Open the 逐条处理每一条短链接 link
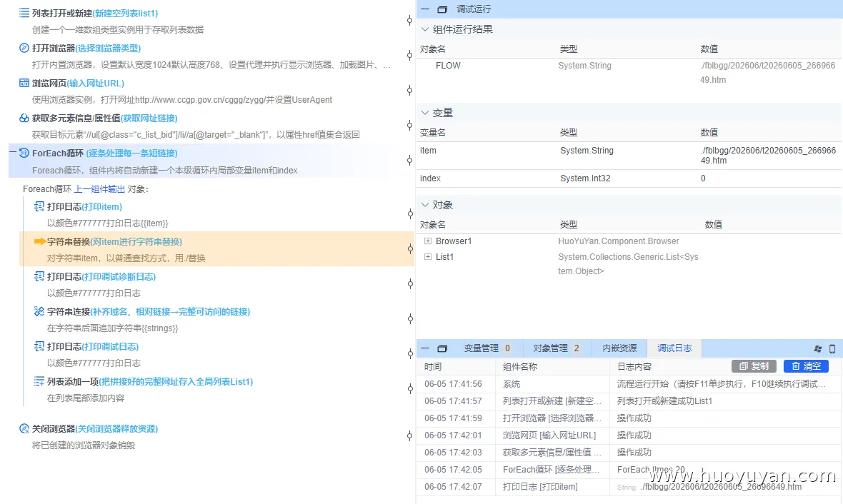Screen dimensions: 843x504 (131, 153)
